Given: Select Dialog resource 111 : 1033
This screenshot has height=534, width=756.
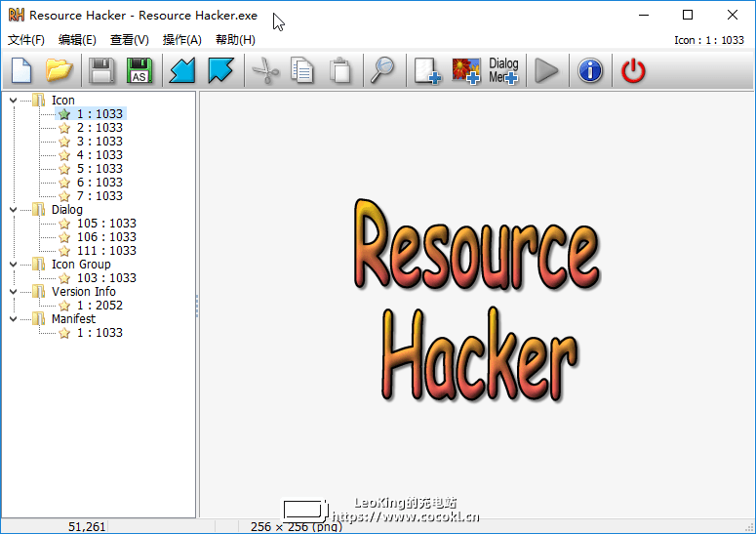Looking at the screenshot, I should point(106,251).
